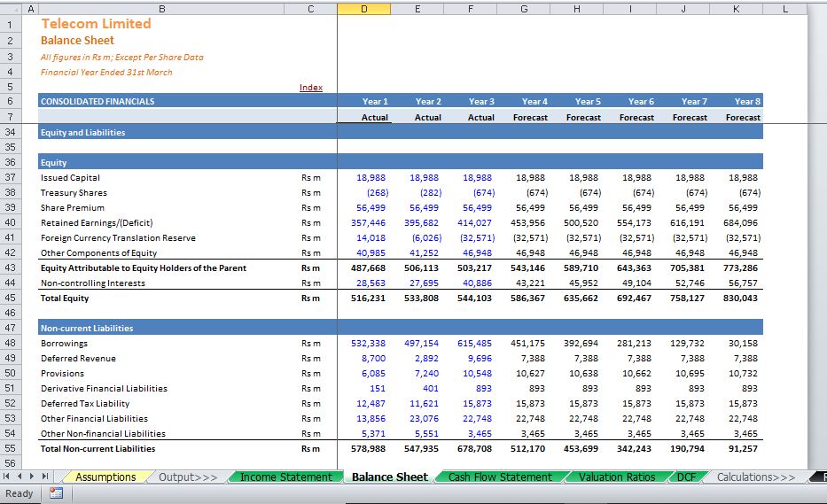This screenshot has height=504, width=827.
Task: Select the Equity and Liabilities section header
Action: coord(401,132)
